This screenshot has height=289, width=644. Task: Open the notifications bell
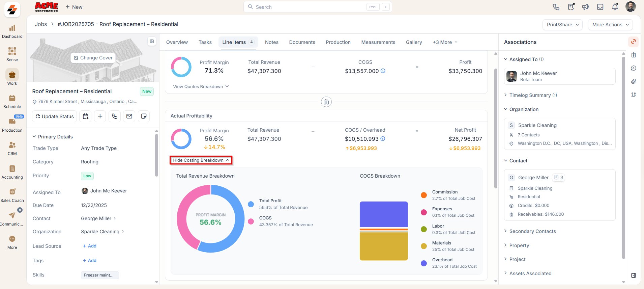pos(615,7)
